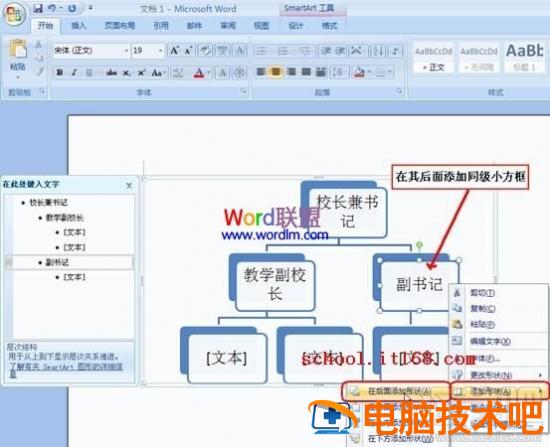Close the SmartArt text pane
550x447 pixels.
[x=129, y=185]
